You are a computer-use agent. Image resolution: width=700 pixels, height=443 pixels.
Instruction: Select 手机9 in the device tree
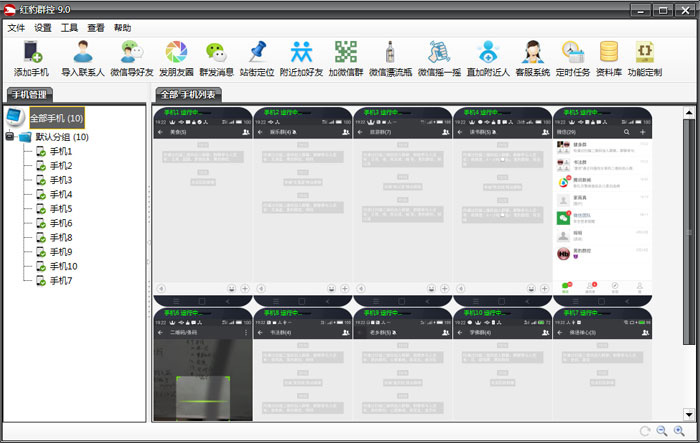(x=61, y=252)
